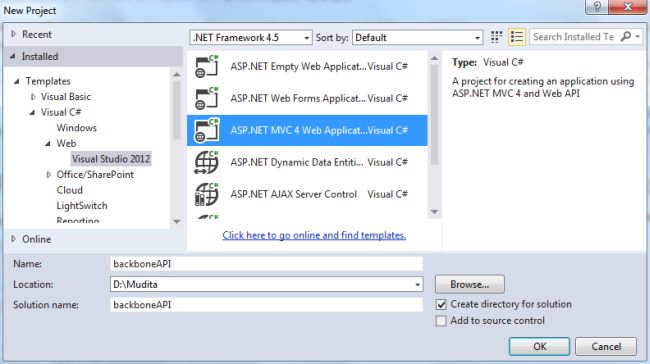Close the New Project dialog
The width and height of the screenshot is (650, 364).
[628, 7]
